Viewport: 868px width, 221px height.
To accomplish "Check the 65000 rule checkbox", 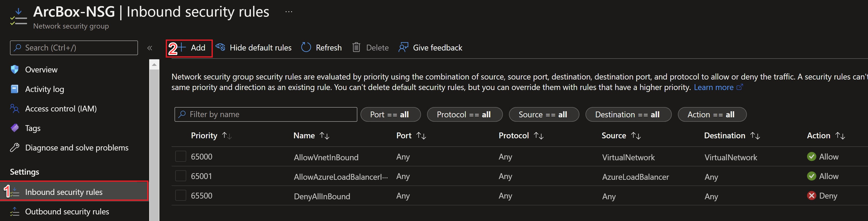I will tap(181, 157).
